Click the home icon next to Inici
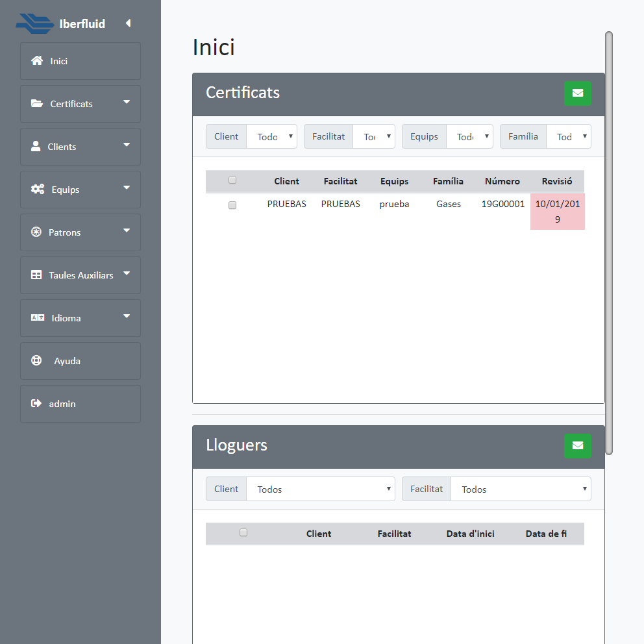 click(37, 61)
